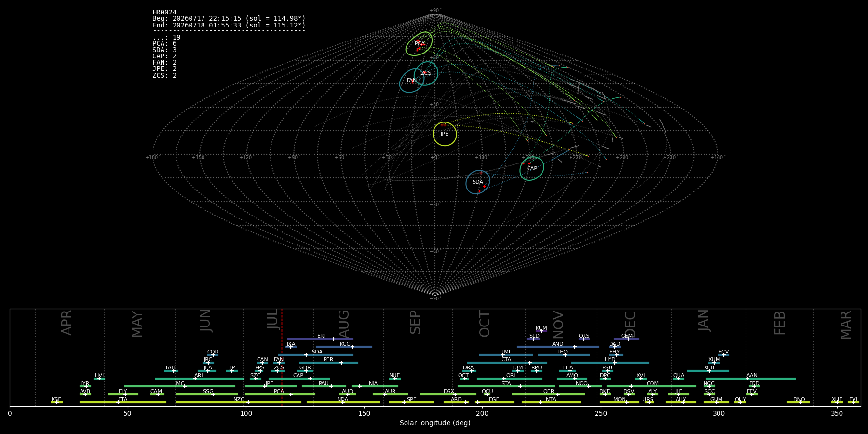Image resolution: width=868 pixels, height=434 pixels.
Task: Click the URS shower label in timeline
Action: point(648,400)
